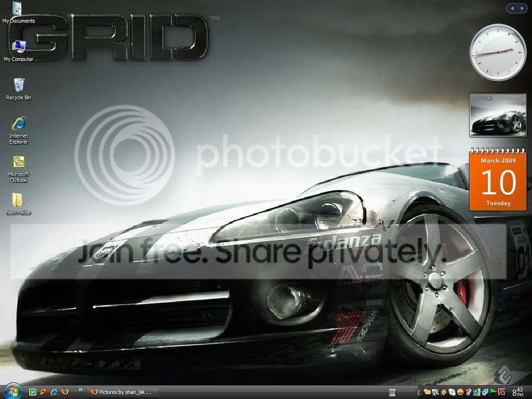Launch uTorrent from the quick launch bar
This screenshot has width=532, height=399.
tap(33, 392)
